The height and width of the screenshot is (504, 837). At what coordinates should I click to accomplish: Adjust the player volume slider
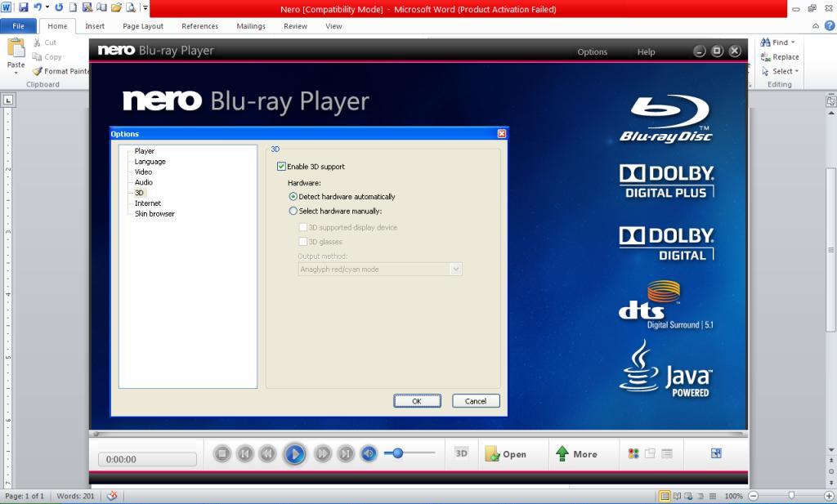coord(410,453)
